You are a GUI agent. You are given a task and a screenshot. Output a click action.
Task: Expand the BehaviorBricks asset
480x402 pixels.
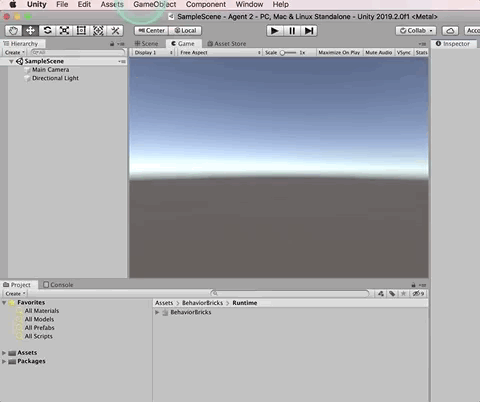pos(157,312)
